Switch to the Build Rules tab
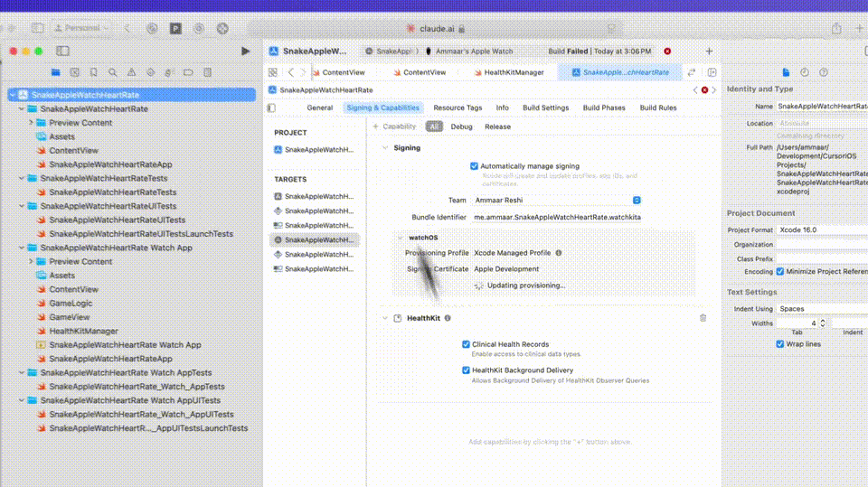 click(x=658, y=108)
